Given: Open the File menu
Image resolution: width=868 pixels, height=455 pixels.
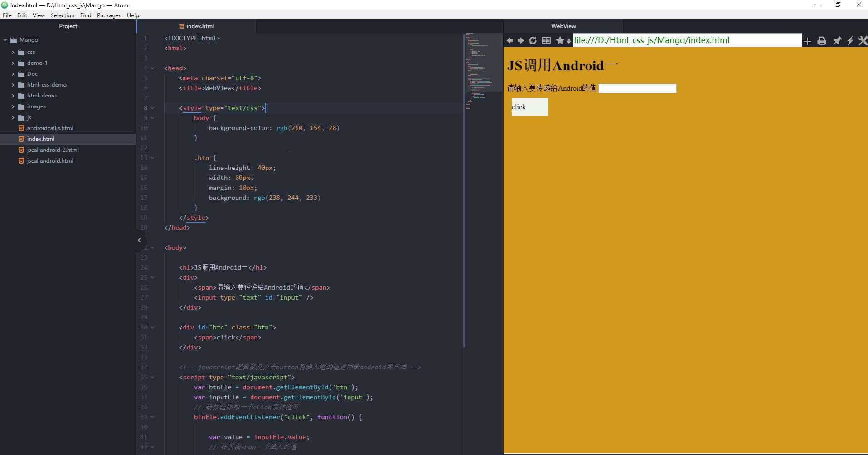Looking at the screenshot, I should (x=7, y=15).
